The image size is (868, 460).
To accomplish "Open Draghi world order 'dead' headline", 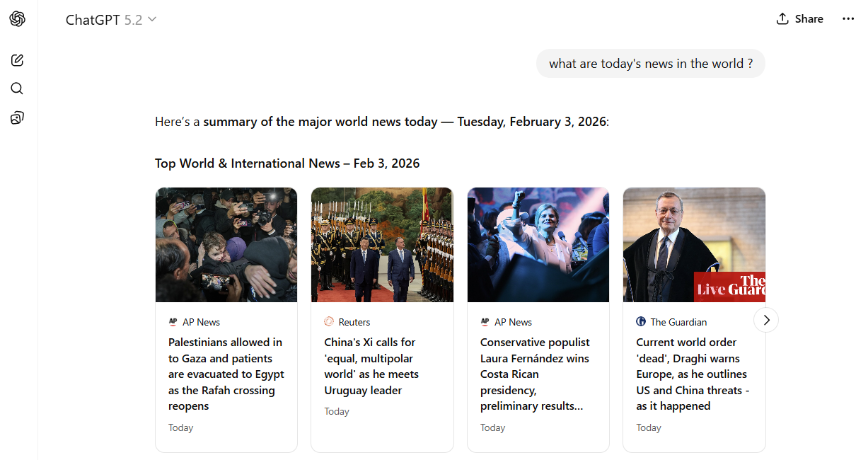I will click(x=691, y=374).
